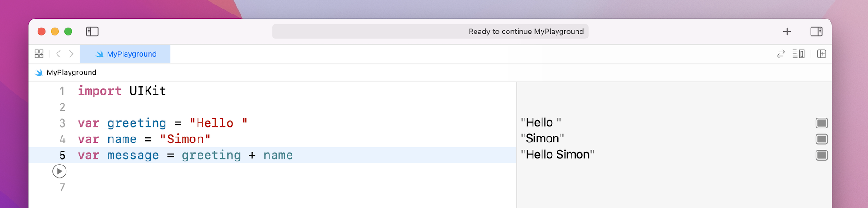Click line number 3 in the gutter
The image size is (868, 208).
point(62,123)
